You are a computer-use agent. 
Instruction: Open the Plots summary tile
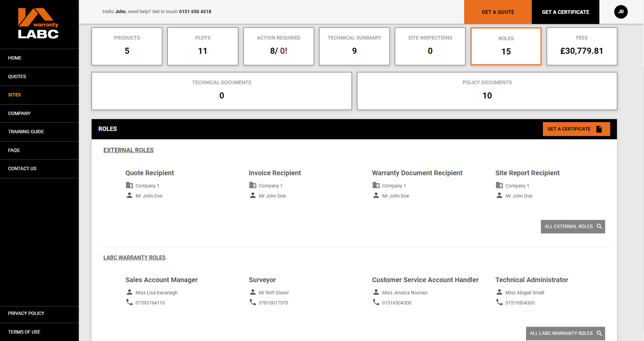[203, 46]
